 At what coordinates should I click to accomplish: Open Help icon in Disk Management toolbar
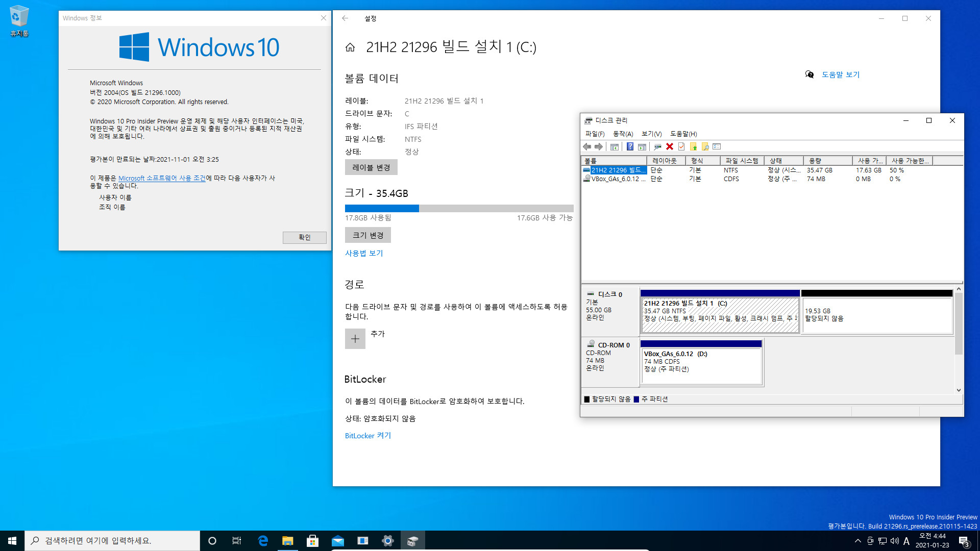tap(630, 147)
